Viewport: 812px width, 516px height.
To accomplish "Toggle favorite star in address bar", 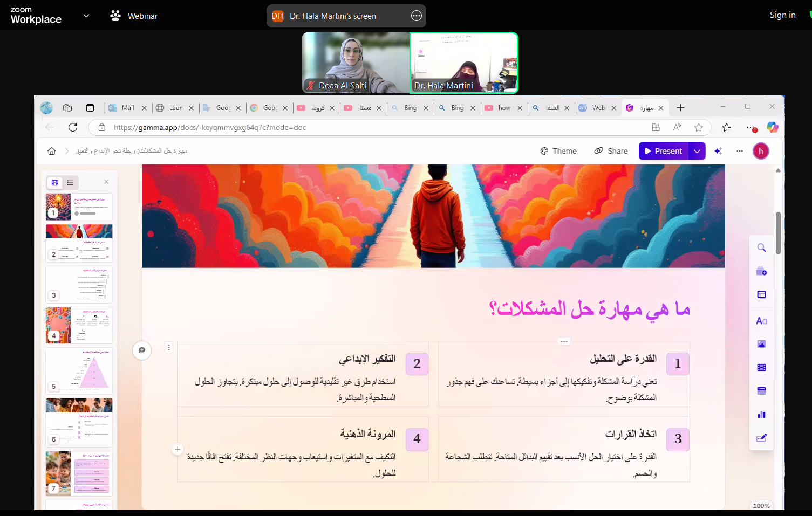I will coord(699,128).
